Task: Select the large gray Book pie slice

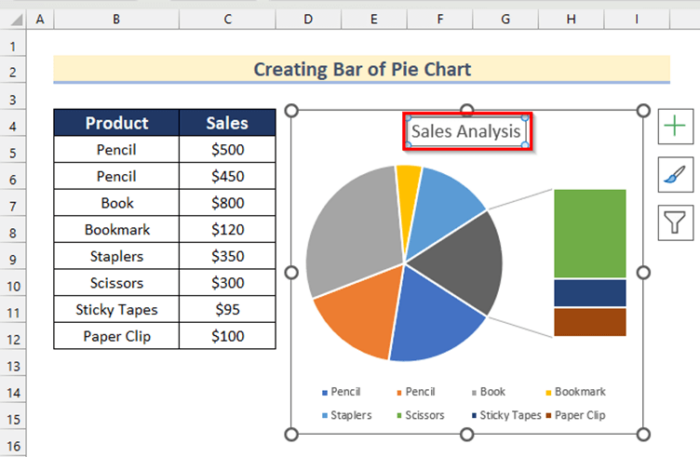Action: coord(345,235)
